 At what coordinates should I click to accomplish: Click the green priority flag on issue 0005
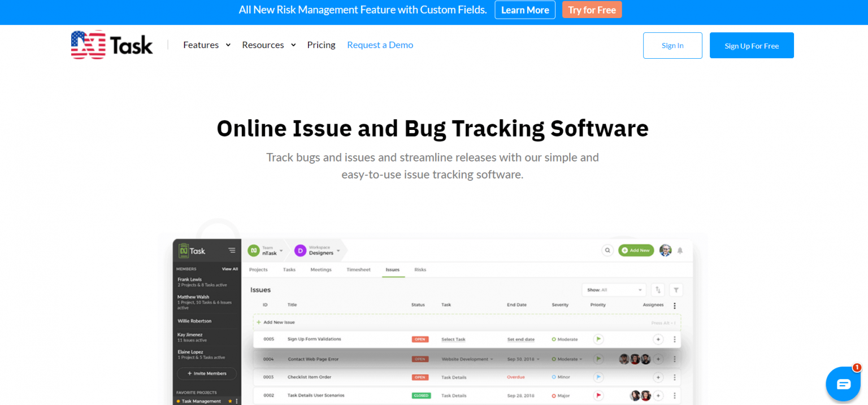597,339
